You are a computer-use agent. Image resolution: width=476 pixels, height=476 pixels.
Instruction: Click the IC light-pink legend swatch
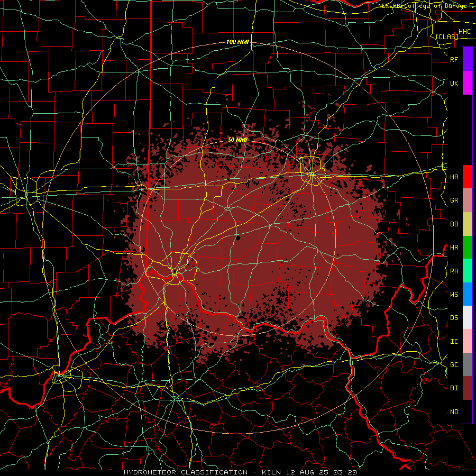(467, 341)
